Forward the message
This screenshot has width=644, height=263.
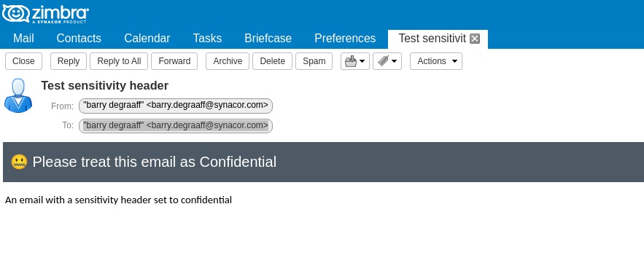click(x=174, y=61)
